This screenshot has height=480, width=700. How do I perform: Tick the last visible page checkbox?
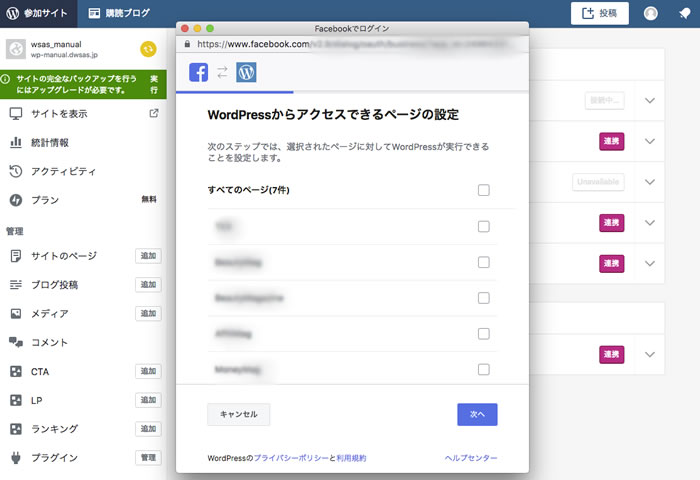[x=484, y=369]
